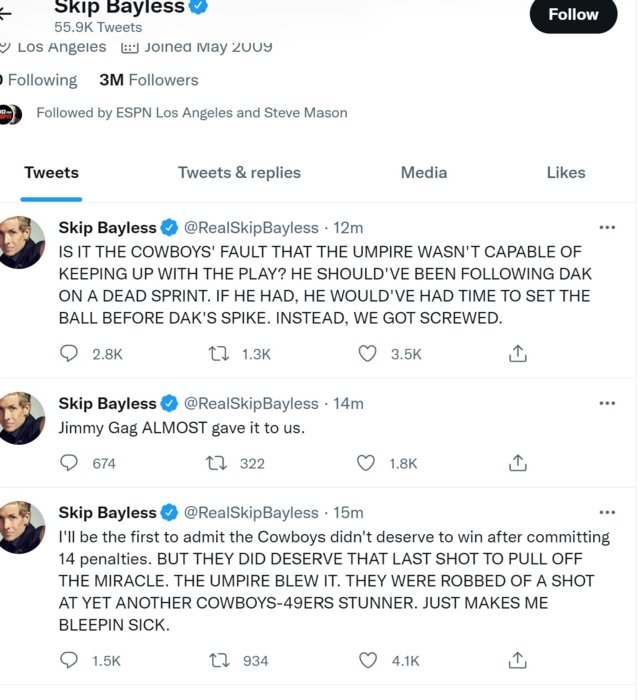Like the 15m Cowboys penalties tweet
Image resolution: width=638 pixels, height=700 pixels.
(x=367, y=660)
